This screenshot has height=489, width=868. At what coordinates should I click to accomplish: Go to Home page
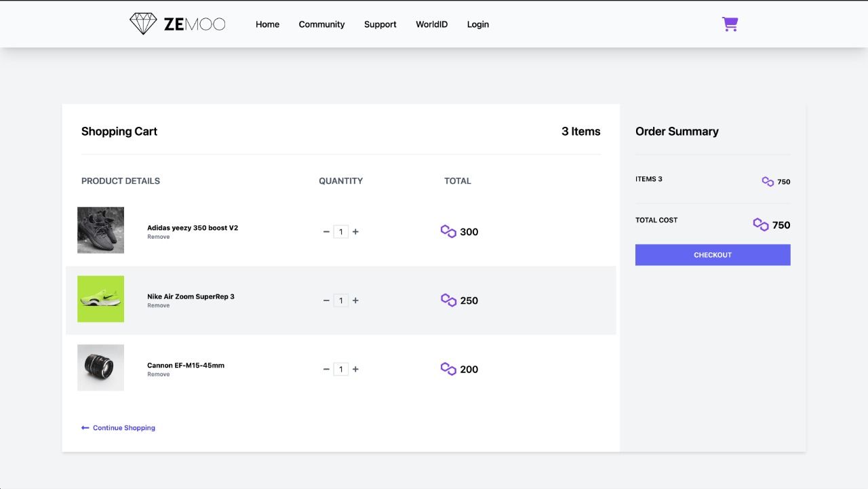267,24
